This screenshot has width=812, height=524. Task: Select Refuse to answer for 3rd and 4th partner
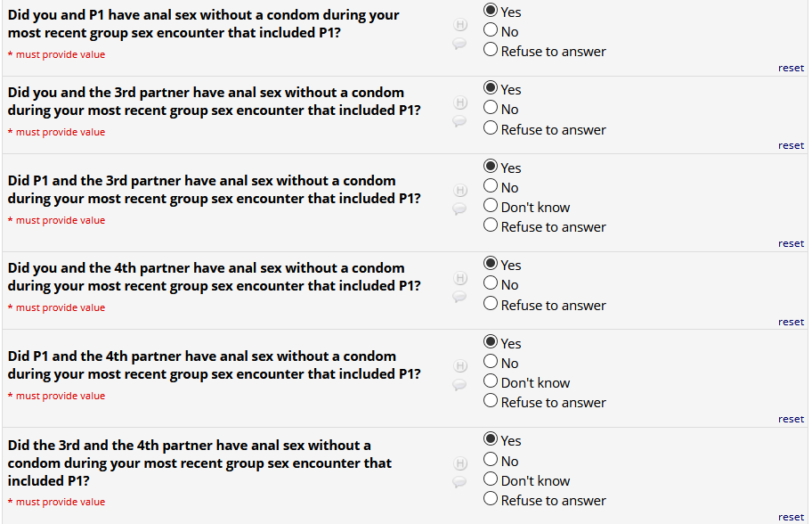click(x=491, y=500)
